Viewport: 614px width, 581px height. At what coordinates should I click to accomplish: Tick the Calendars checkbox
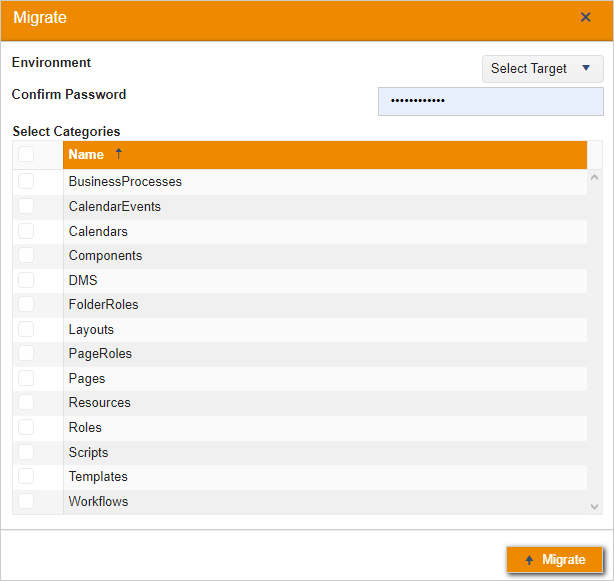(x=26, y=231)
